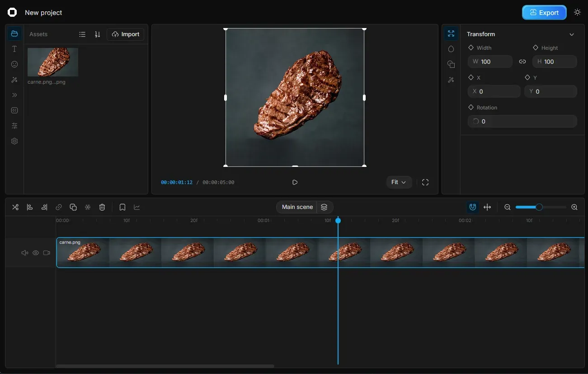588x374 pixels.
Task: Switch assets to list view
Action: [82, 34]
